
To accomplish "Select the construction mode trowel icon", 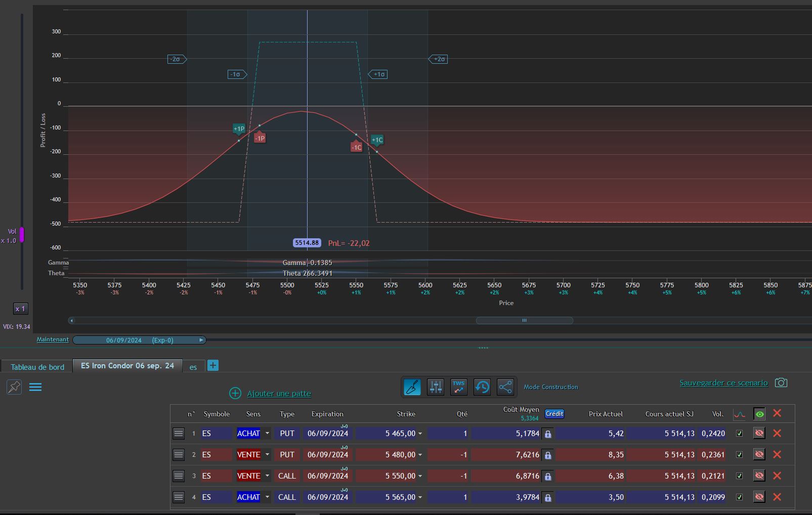I will (412, 388).
